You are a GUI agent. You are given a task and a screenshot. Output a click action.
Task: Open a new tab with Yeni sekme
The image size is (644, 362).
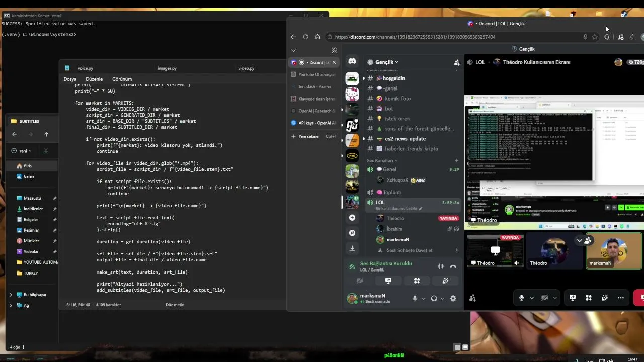[x=314, y=136]
